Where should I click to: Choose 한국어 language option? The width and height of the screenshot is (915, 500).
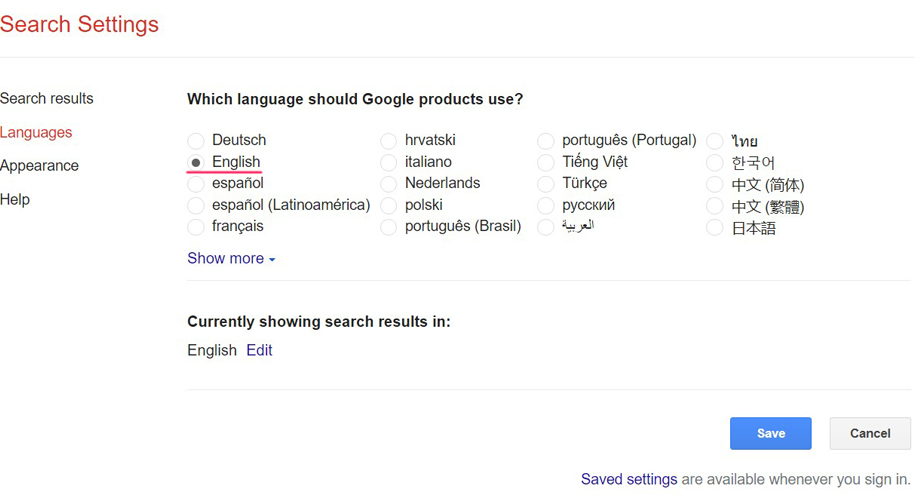[714, 163]
